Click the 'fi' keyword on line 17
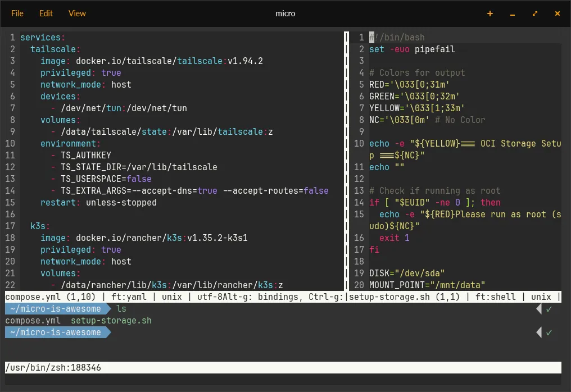Screen dimensions: 571x392 coord(374,250)
